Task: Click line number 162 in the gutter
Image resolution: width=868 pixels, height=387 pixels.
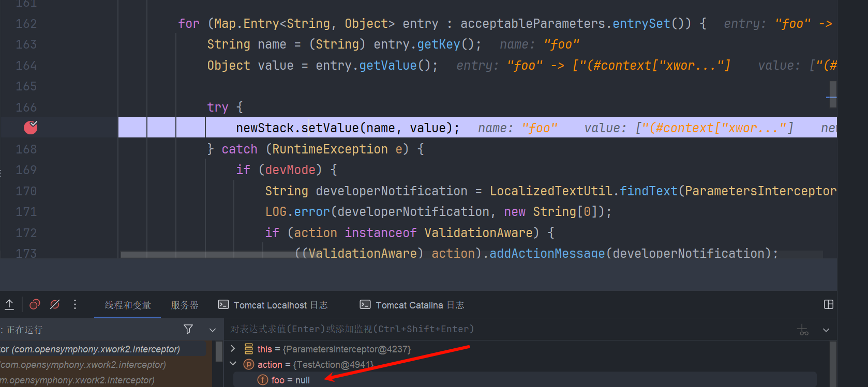Action: click(26, 24)
